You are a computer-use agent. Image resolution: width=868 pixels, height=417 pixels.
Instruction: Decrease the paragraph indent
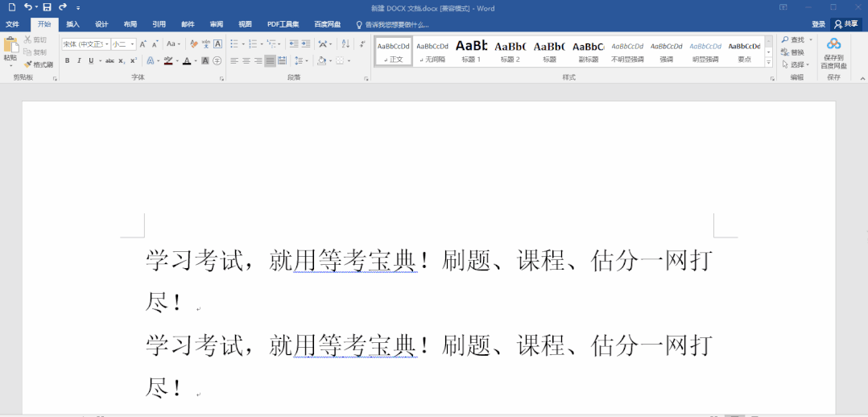(x=294, y=43)
